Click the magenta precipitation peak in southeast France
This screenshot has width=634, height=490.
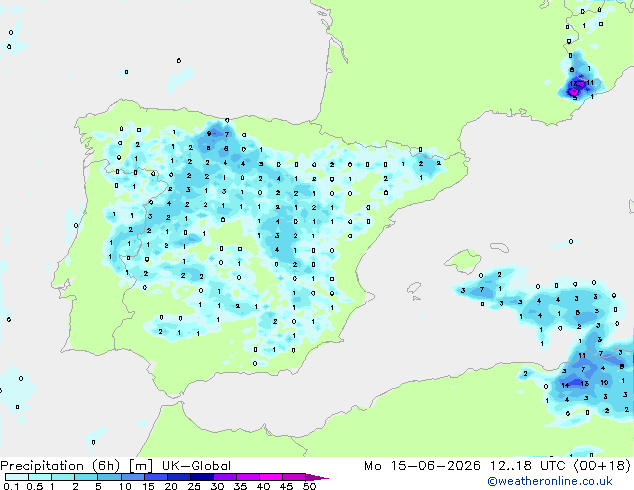[574, 93]
